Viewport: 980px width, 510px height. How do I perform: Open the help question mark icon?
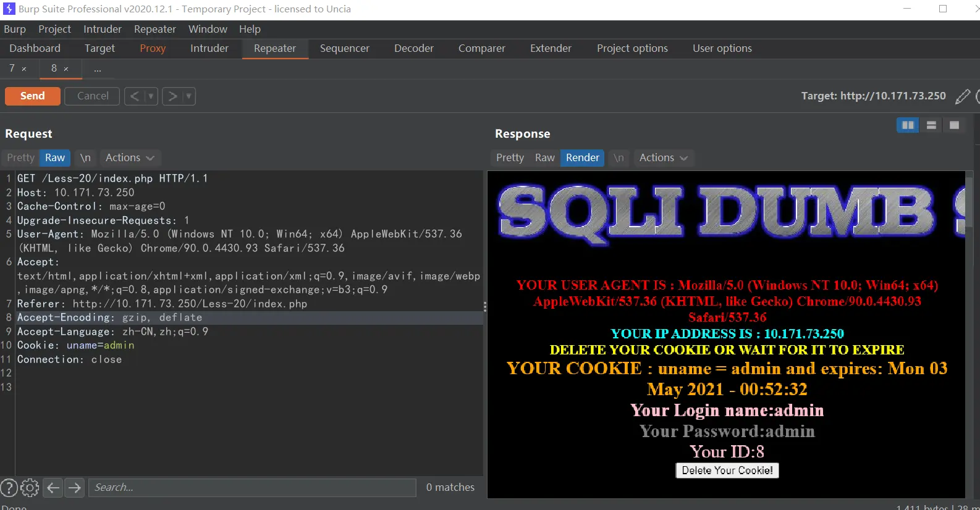(9, 488)
